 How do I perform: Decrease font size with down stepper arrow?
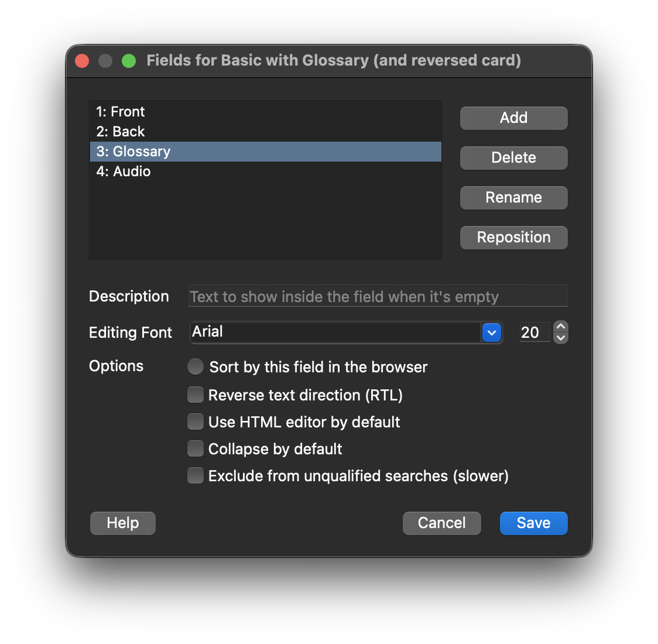(561, 338)
